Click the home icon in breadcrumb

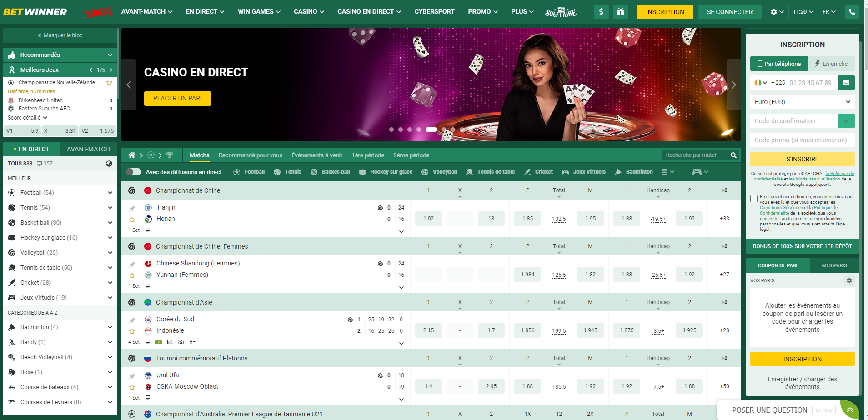(132, 155)
